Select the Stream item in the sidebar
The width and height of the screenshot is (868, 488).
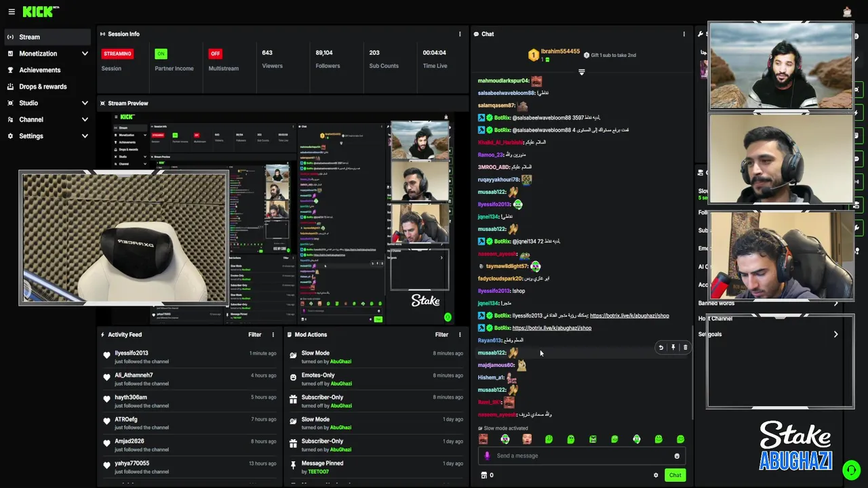pos(46,37)
